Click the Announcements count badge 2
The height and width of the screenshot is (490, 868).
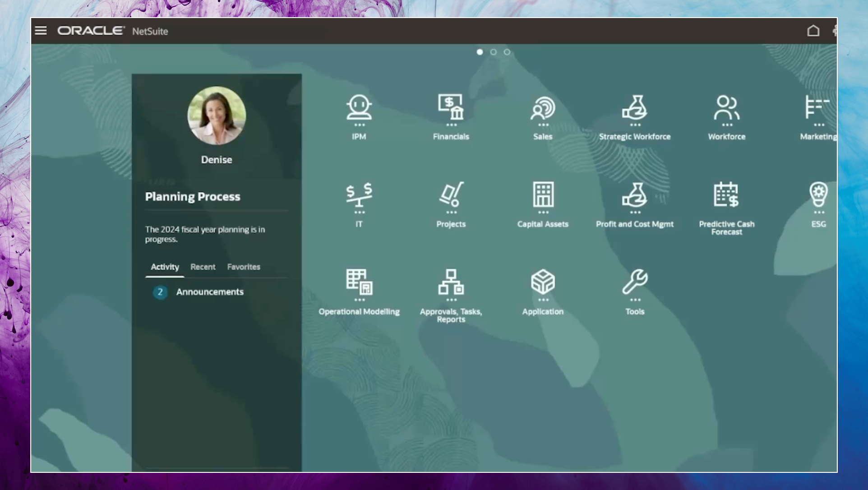pyautogui.click(x=160, y=292)
